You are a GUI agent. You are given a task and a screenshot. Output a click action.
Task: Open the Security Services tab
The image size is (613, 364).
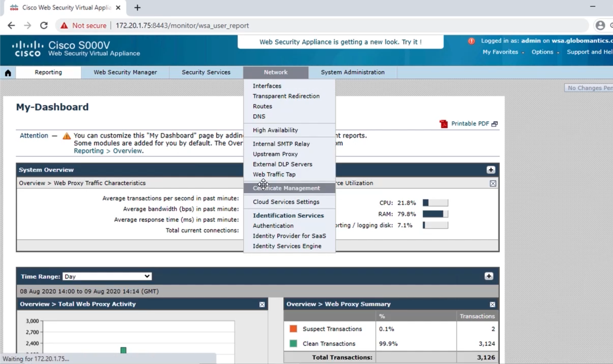tap(206, 72)
